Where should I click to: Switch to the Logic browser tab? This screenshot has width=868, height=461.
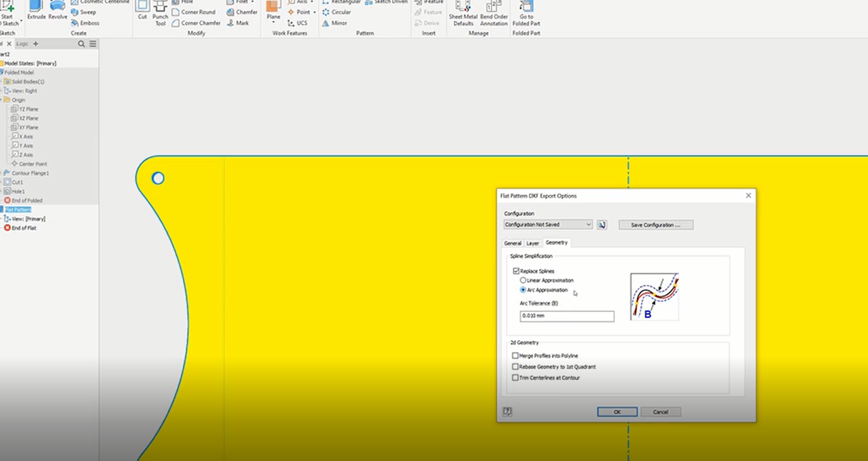(23, 44)
